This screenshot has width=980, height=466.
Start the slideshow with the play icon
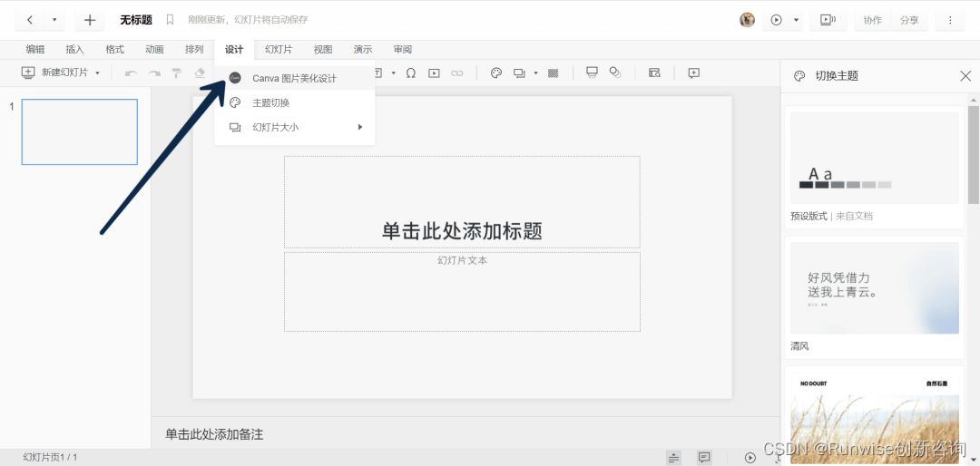coord(776,20)
